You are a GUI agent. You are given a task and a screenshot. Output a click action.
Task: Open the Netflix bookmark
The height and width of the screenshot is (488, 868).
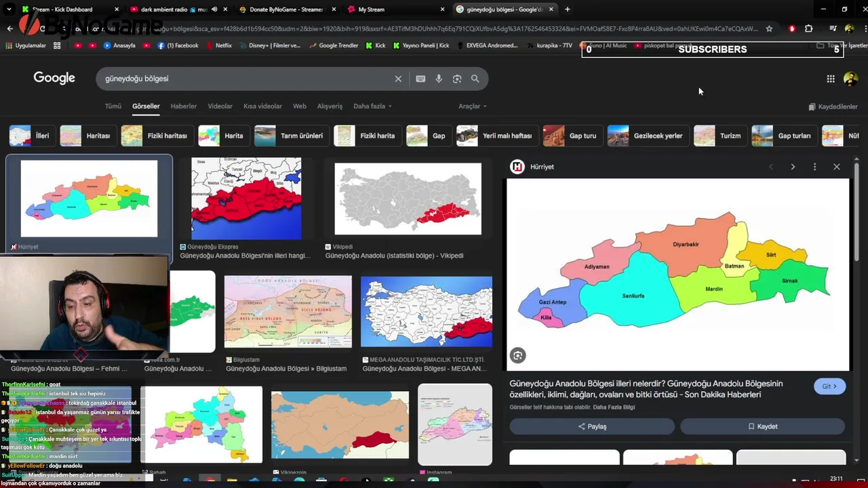218,45
